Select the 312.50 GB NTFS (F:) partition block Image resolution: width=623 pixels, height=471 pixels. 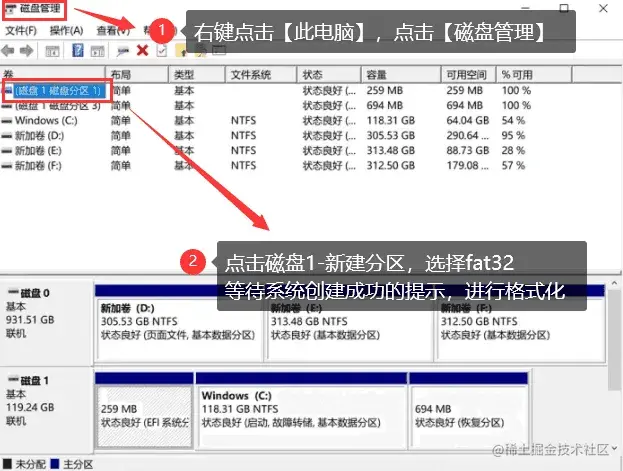(520, 322)
